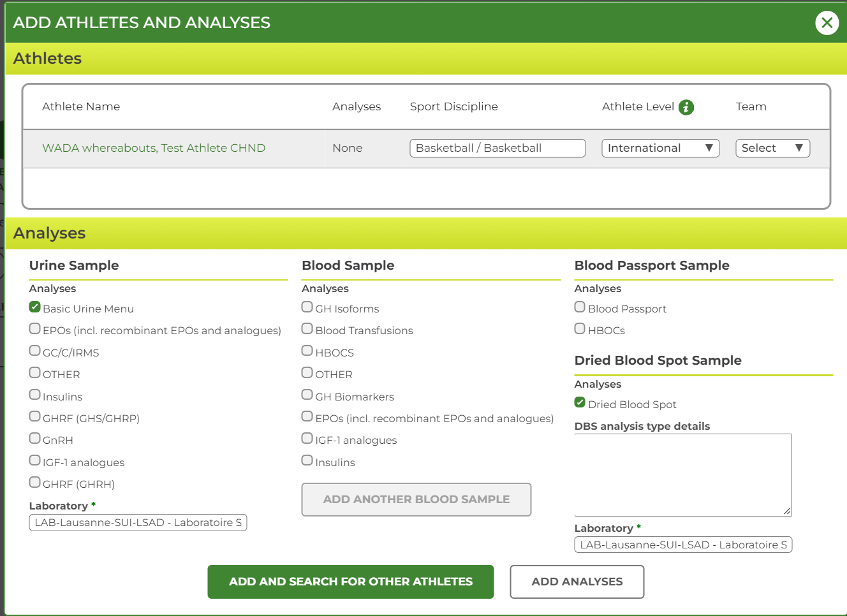Tick HBOCS under Blood Sample
The height and width of the screenshot is (616, 847).
pos(307,351)
